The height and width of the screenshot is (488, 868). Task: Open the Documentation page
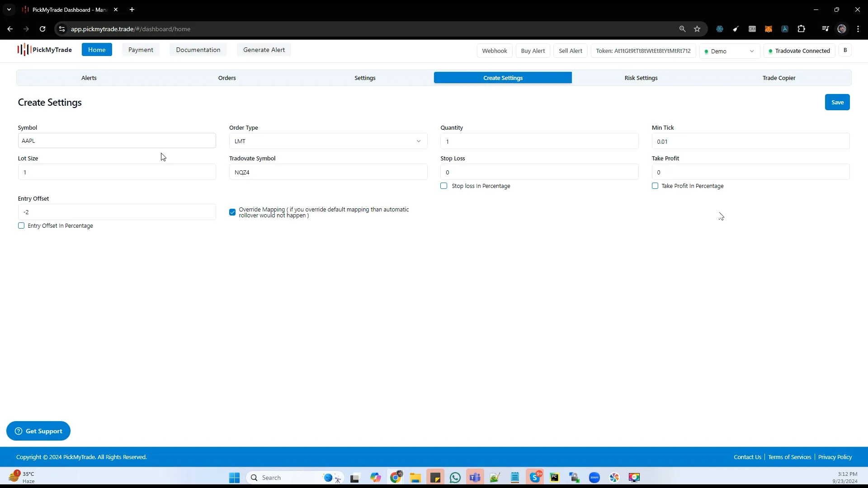(198, 50)
